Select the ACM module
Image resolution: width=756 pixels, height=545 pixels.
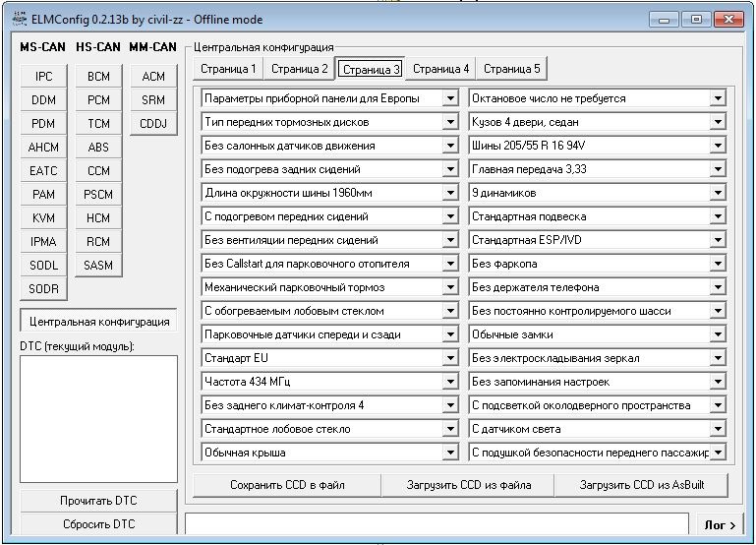[x=153, y=76]
